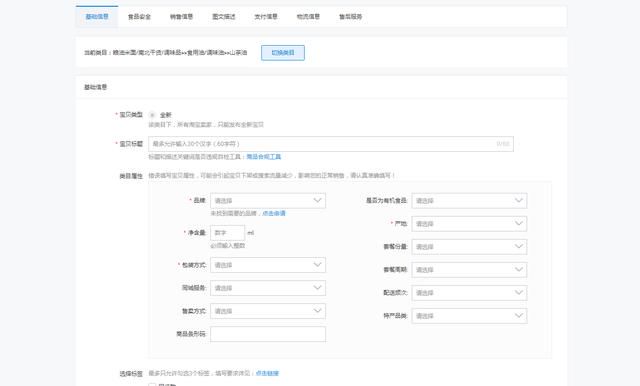Expand the 包装方式 dropdown

(x=268, y=265)
